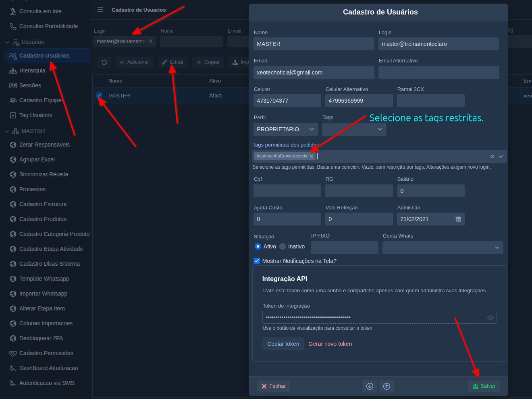The width and height of the screenshot is (532, 399).
Task: Click the Salvar button
Action: [x=484, y=386]
